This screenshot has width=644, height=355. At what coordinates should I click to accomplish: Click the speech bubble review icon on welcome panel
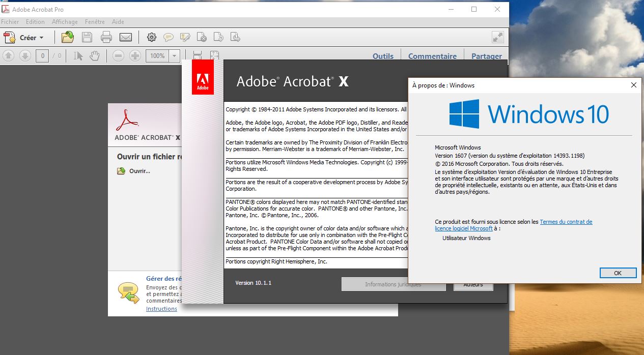click(x=129, y=293)
